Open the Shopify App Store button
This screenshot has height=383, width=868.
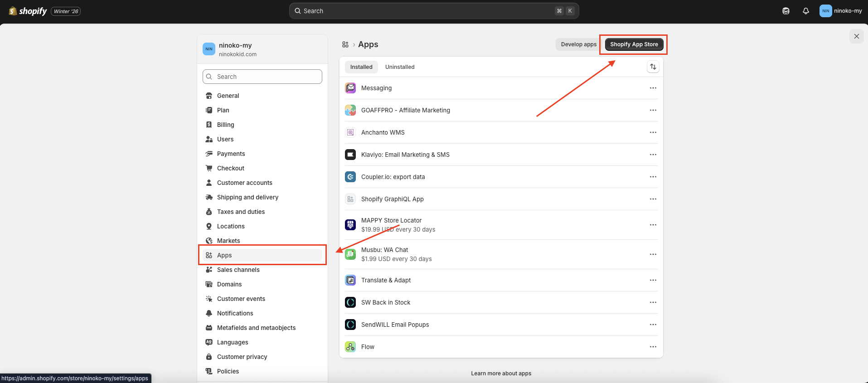[634, 44]
